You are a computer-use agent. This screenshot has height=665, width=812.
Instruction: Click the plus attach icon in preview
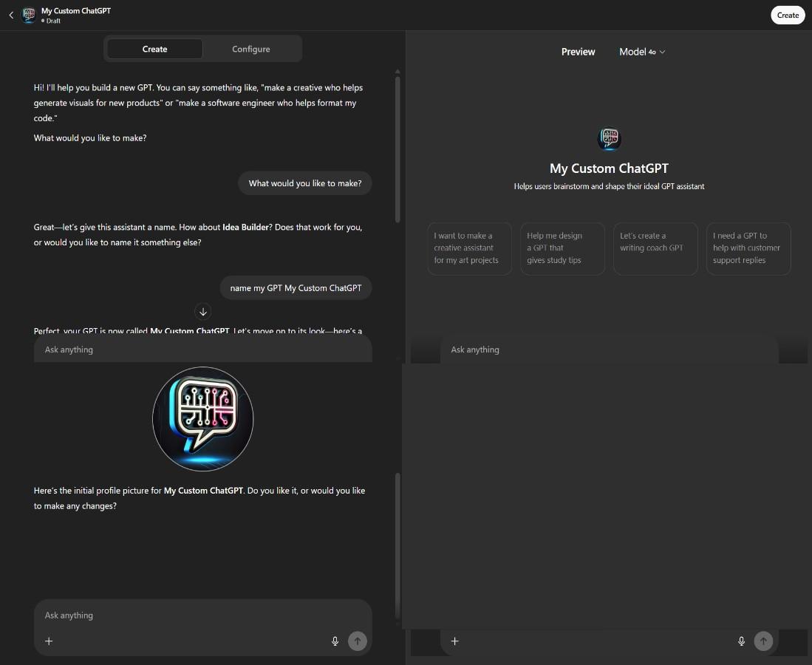(454, 641)
